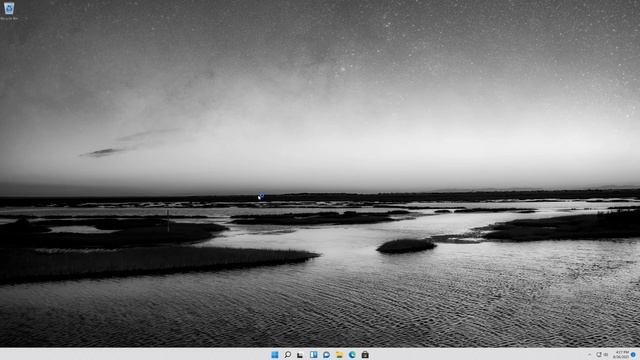Open File Explorer from the taskbar
Image resolution: width=640 pixels, height=360 pixels.
339,355
